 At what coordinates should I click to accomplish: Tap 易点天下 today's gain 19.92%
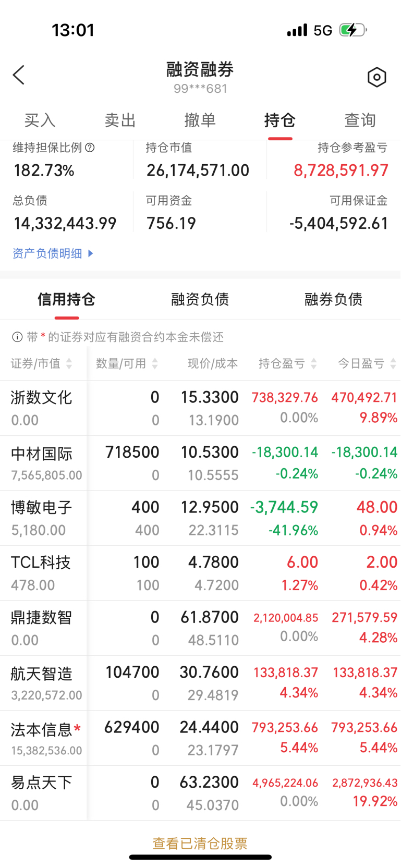point(375,801)
